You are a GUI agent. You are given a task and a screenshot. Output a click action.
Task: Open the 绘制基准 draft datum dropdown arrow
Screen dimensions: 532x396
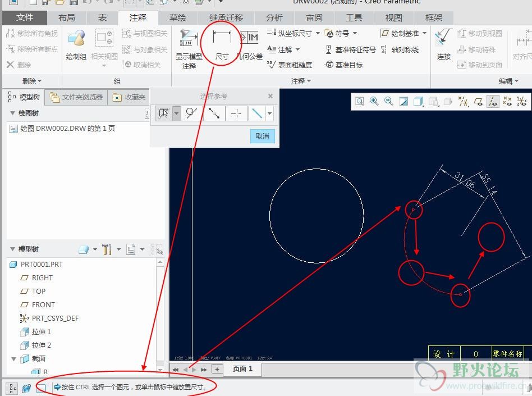pos(424,33)
